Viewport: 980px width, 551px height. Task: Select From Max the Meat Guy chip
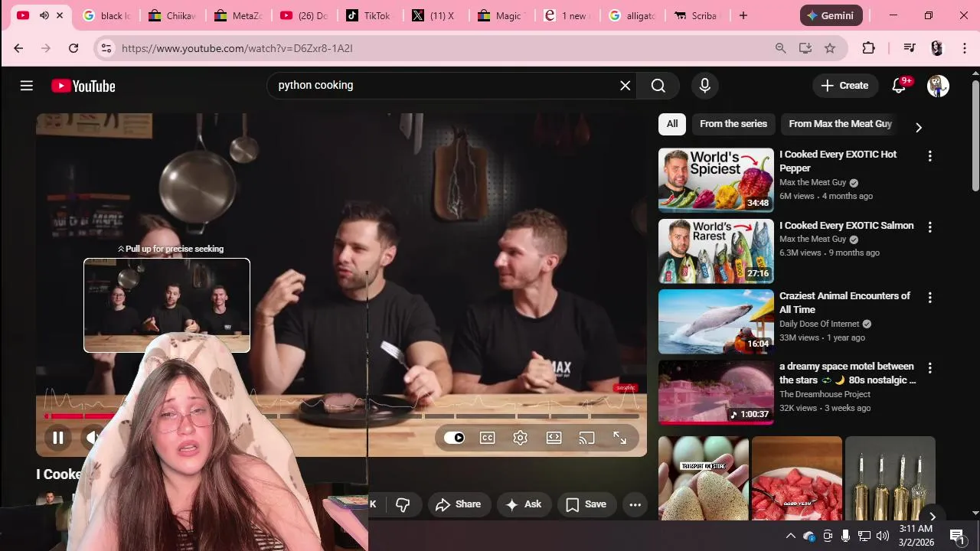841,124
